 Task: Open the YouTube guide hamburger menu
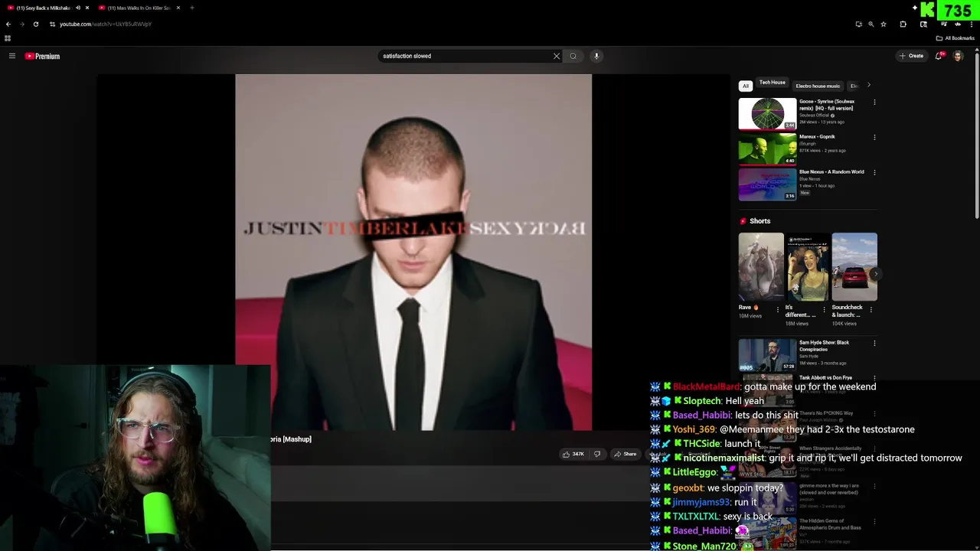pos(12,56)
